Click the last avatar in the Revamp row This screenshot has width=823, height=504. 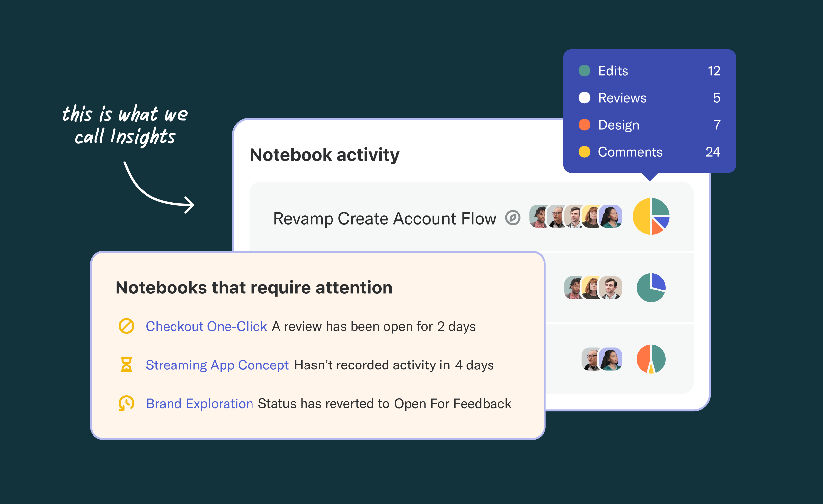[x=611, y=216]
